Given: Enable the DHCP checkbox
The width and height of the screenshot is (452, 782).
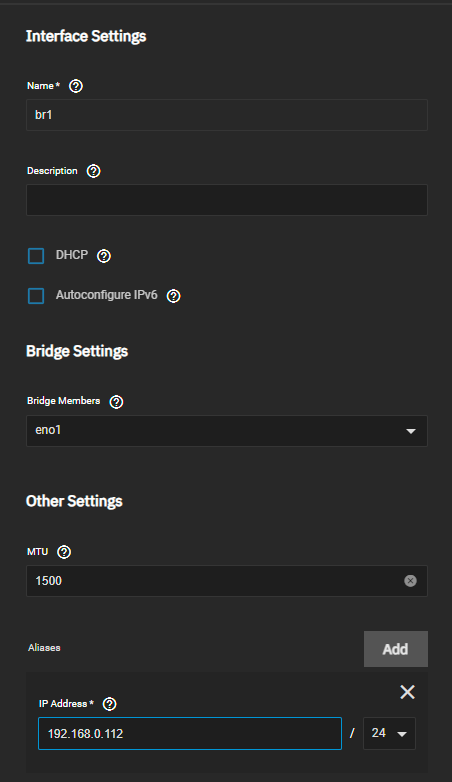Looking at the screenshot, I should click(x=36, y=256).
